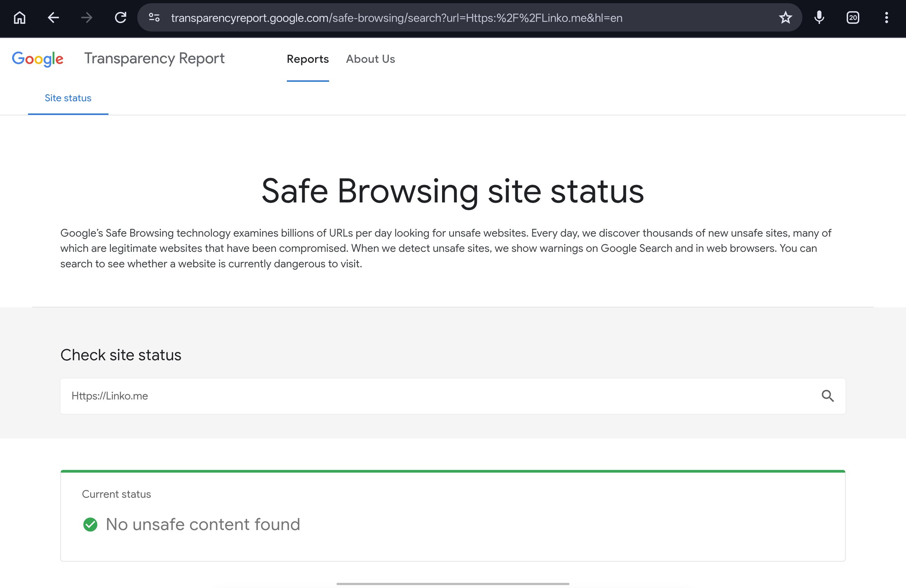Click the Transparency Report title link
The image size is (906, 588).
[154, 59]
